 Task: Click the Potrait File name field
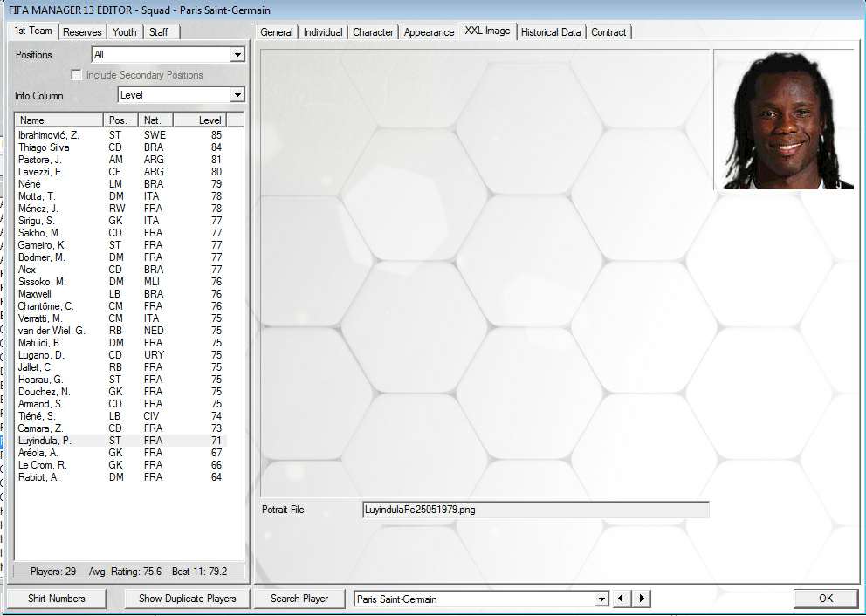[535, 510]
